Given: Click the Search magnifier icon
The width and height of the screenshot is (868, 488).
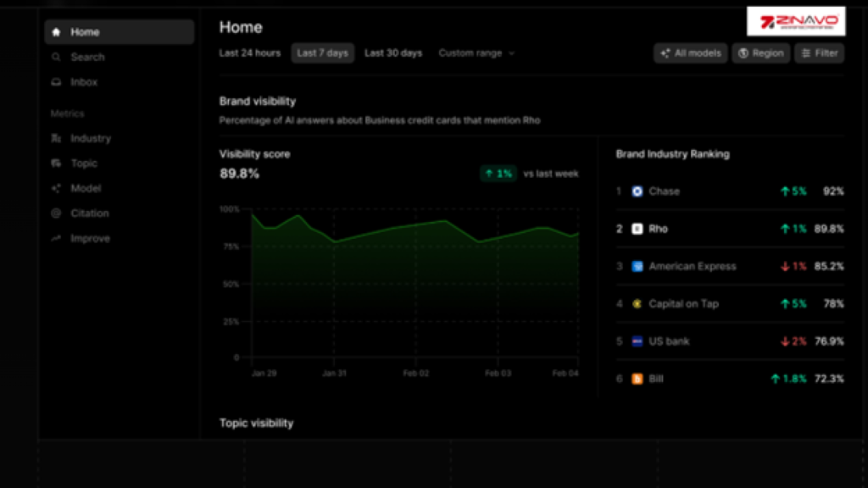Looking at the screenshot, I should point(57,58).
